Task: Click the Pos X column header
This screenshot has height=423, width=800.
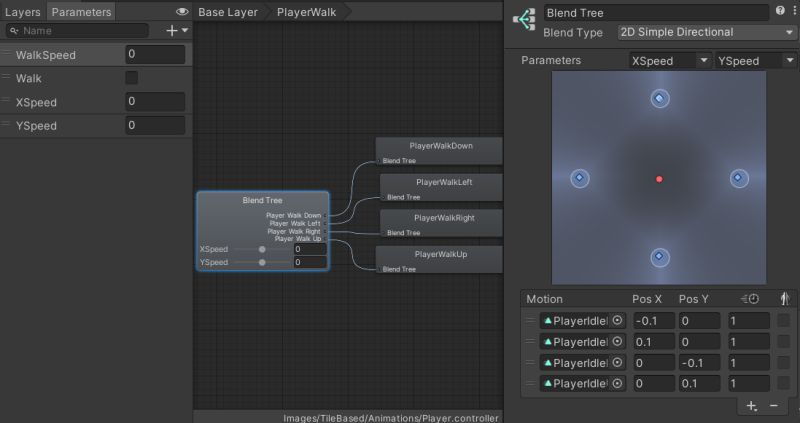Action: point(647,299)
